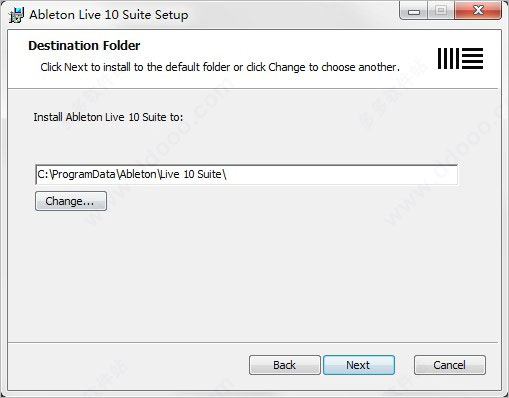Place cursor on "Live 10 Suite" in the path
The image size is (509, 398).
pos(191,174)
